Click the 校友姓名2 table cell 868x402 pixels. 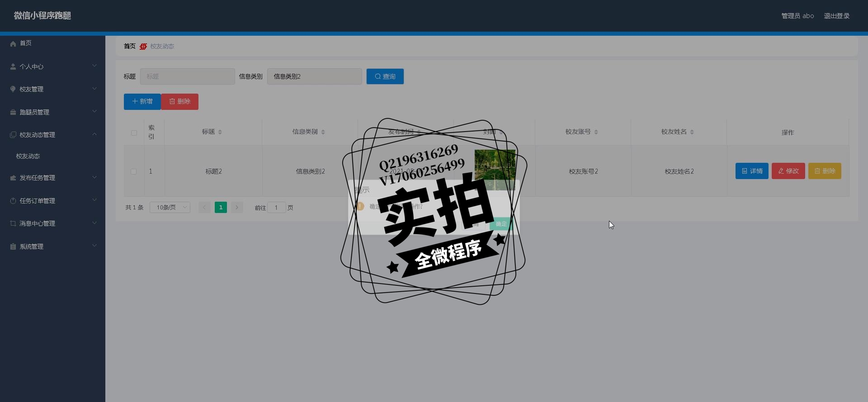tap(679, 171)
